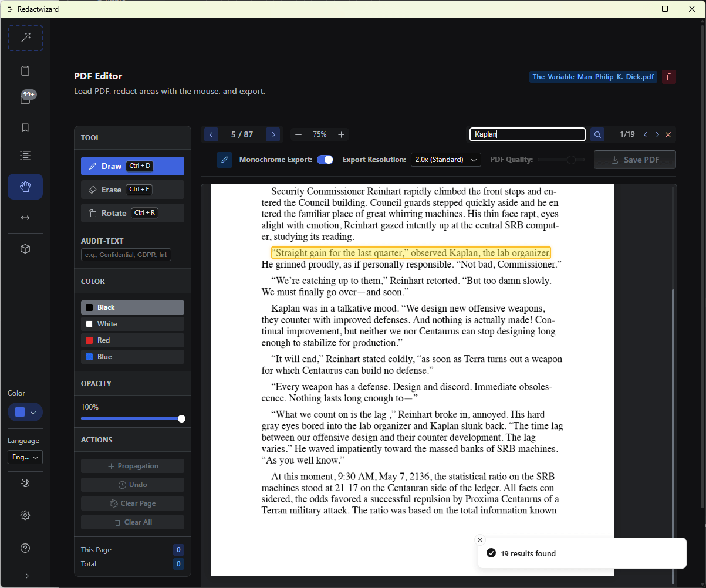Image resolution: width=706 pixels, height=588 pixels.
Task: Click the highlighted Kaplan search result line
Action: [411, 253]
